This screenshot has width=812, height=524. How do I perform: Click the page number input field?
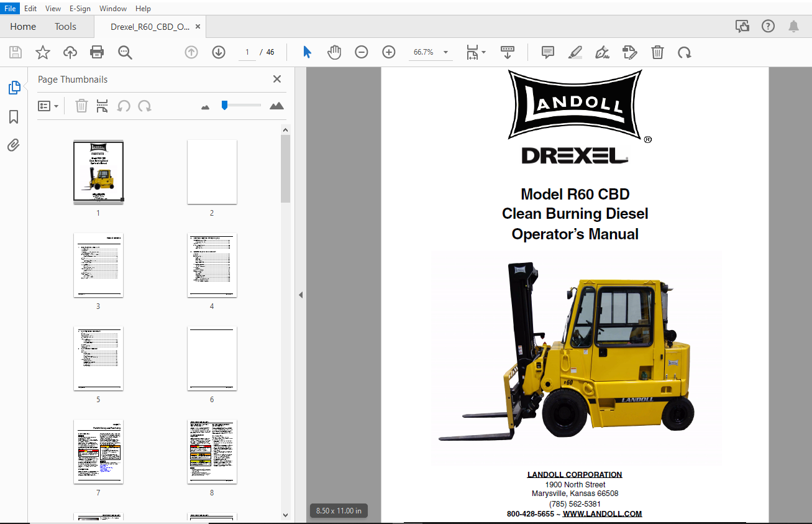coord(247,52)
